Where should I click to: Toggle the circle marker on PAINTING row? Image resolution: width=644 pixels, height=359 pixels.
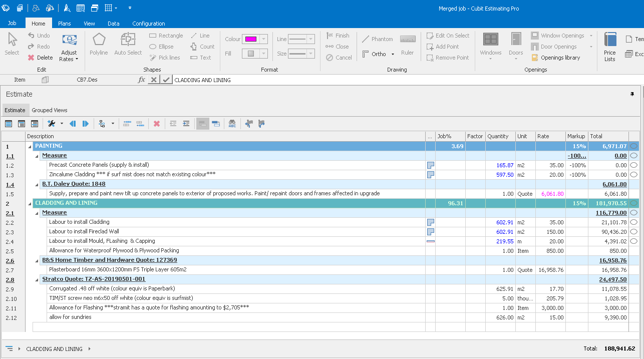[x=633, y=146]
